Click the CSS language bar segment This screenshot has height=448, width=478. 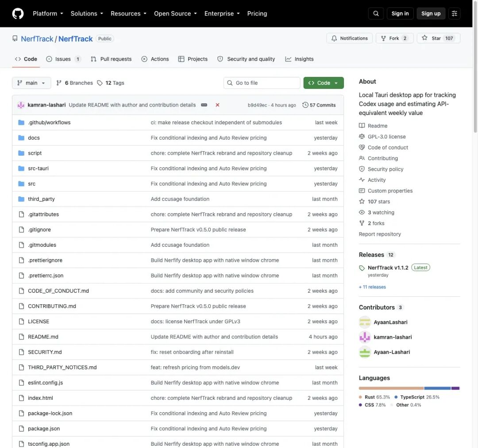[455, 388]
